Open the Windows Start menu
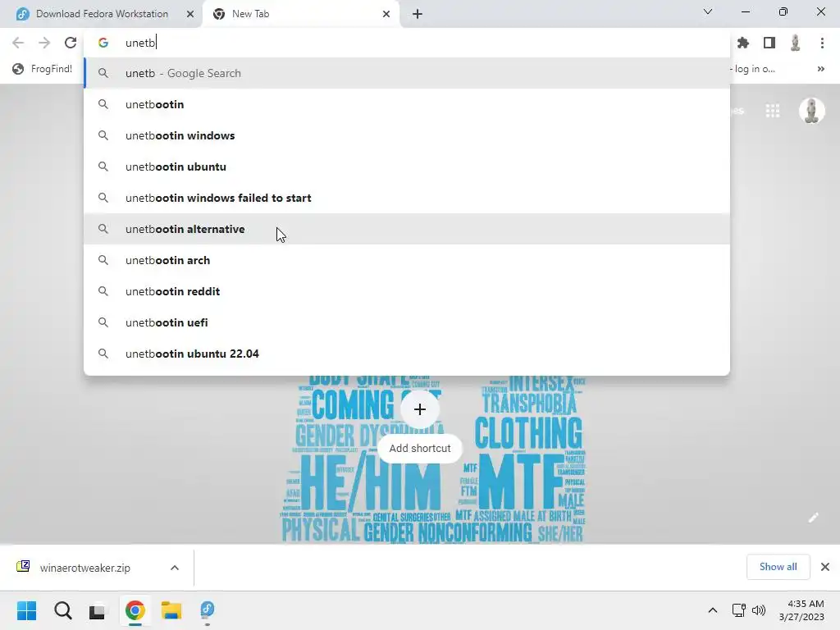The width and height of the screenshot is (840, 630). tap(27, 610)
